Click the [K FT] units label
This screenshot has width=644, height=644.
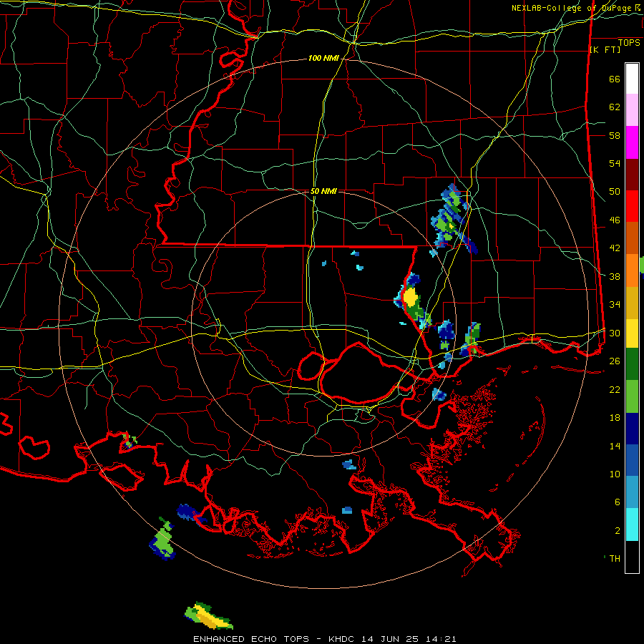605,49
